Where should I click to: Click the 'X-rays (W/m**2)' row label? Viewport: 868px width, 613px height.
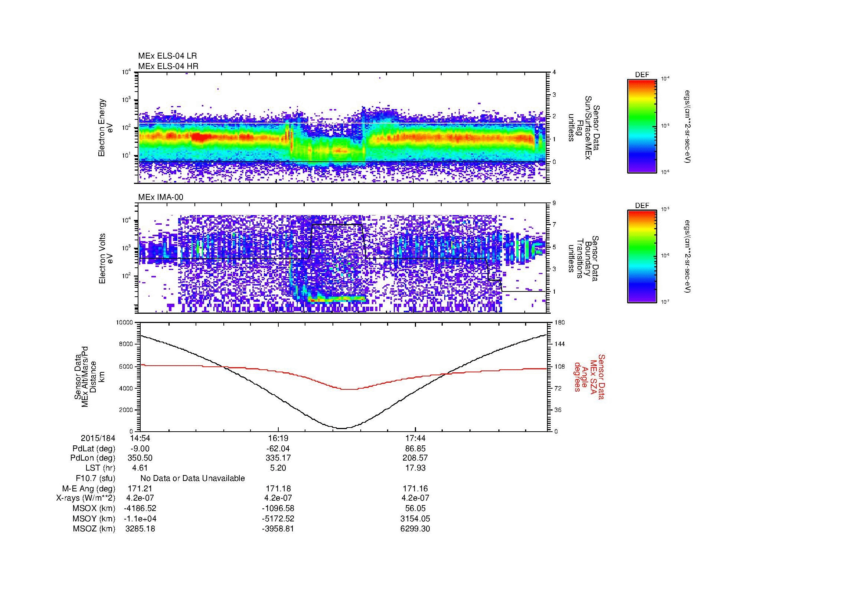pos(85,498)
